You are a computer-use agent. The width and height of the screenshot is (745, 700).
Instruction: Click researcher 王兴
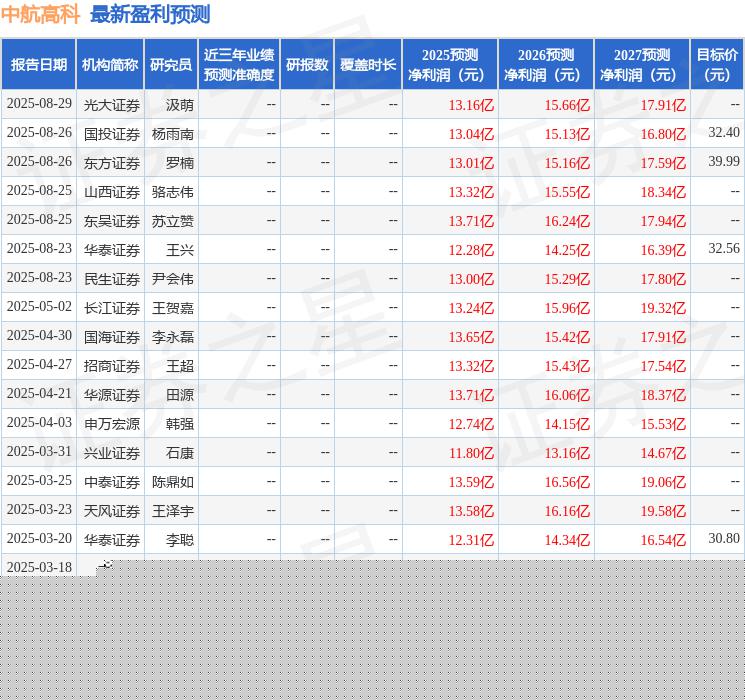180,250
